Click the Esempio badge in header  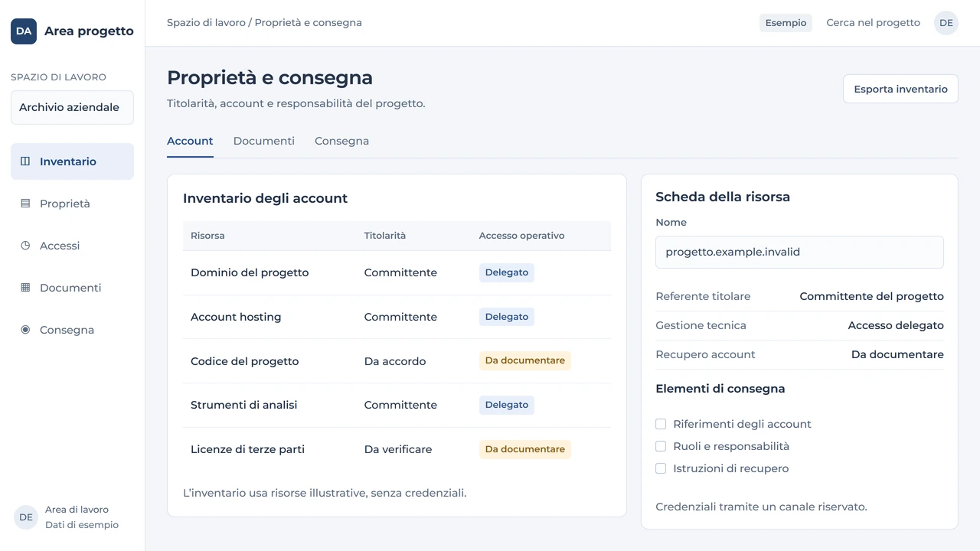[x=786, y=23]
